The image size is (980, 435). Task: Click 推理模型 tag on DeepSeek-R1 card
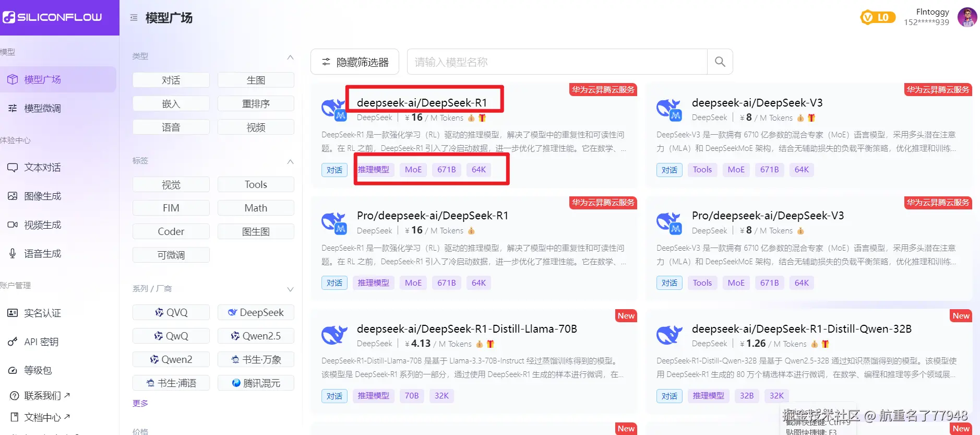click(374, 170)
